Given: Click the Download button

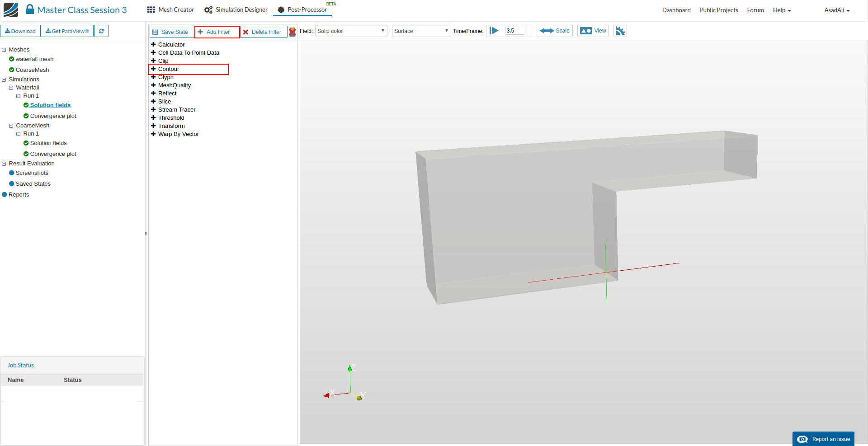Looking at the screenshot, I should pyautogui.click(x=20, y=31).
